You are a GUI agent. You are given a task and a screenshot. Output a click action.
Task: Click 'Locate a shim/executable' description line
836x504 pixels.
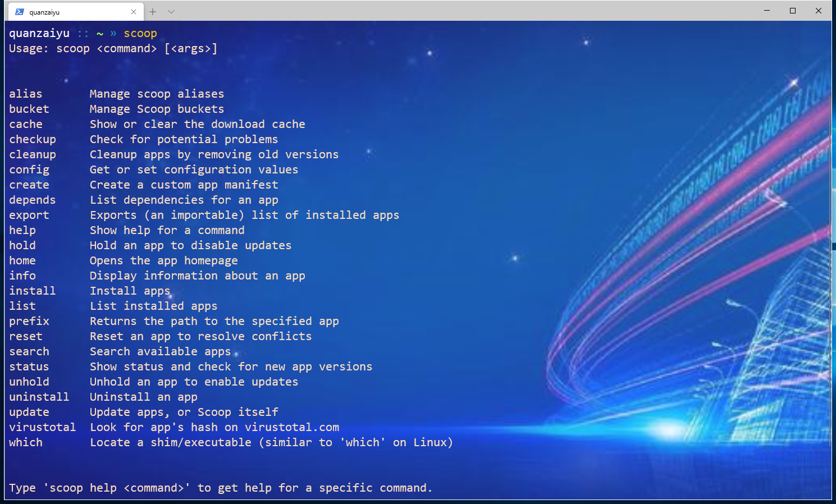(x=272, y=442)
